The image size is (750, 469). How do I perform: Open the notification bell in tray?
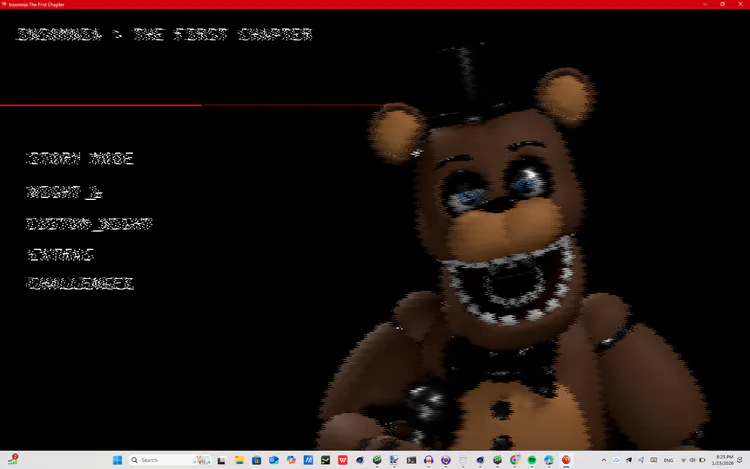pos(740,460)
